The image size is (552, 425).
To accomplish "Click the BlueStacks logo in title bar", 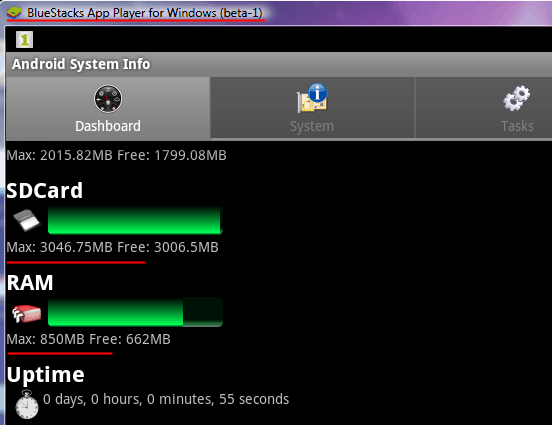I will [14, 13].
